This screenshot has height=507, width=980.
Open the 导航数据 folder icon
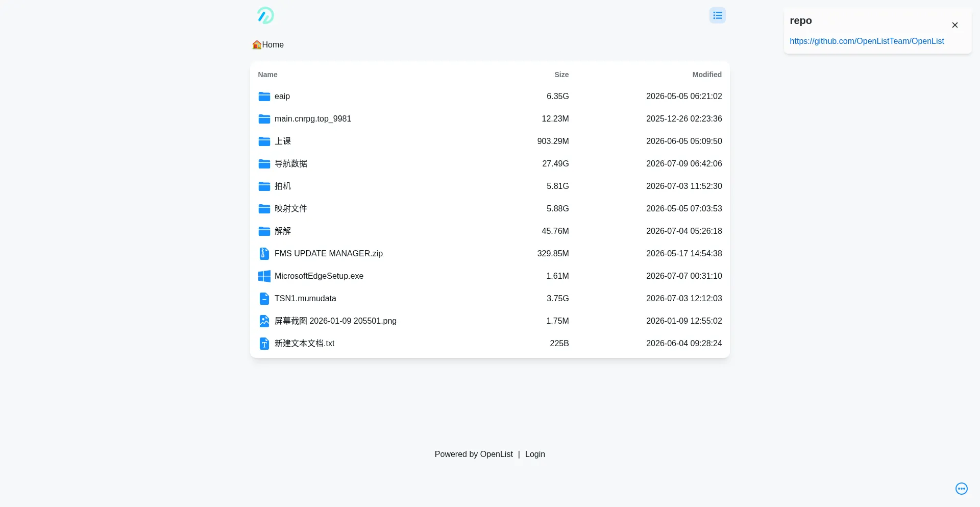tap(264, 164)
